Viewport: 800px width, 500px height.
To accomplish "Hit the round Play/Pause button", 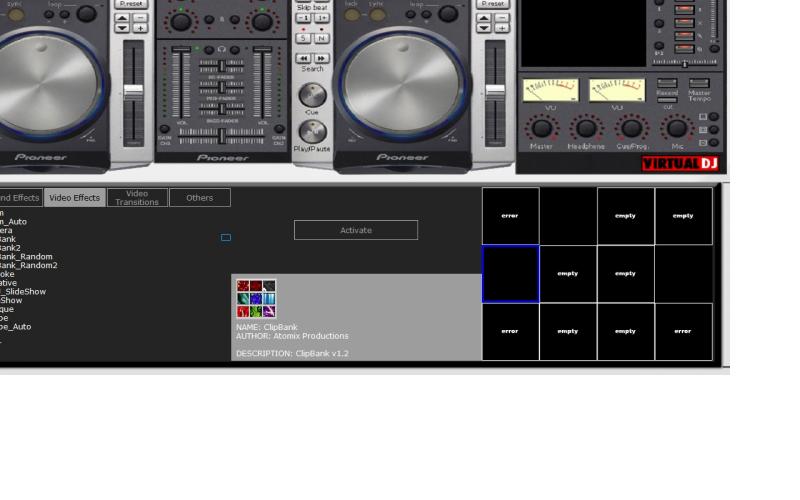I will pos(312,132).
